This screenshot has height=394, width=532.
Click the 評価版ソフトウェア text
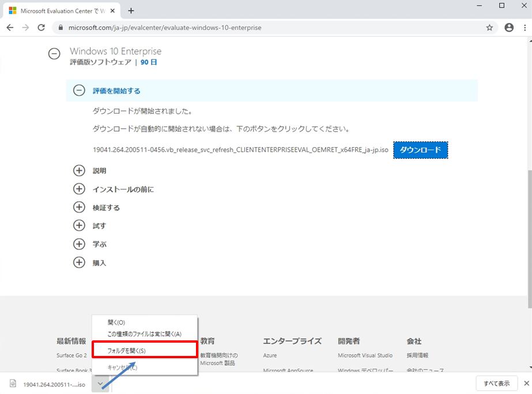(x=100, y=62)
